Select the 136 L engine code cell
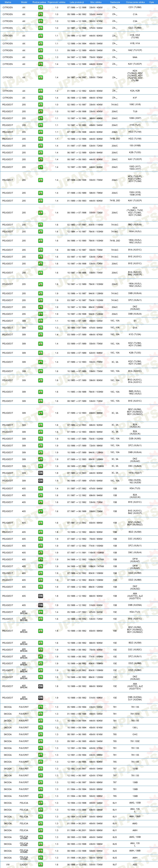Viewport: 158px width, 868px height. click(x=135, y=728)
